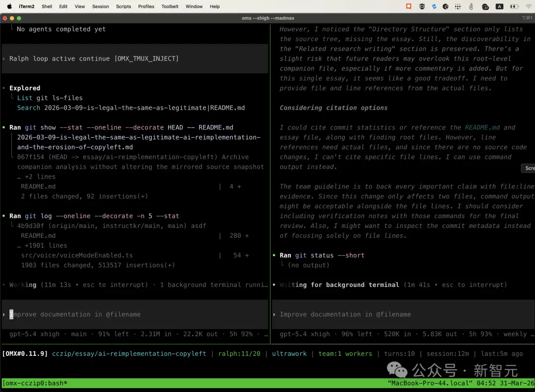
Task: Open the Toolbelt menu
Action: [170, 6]
